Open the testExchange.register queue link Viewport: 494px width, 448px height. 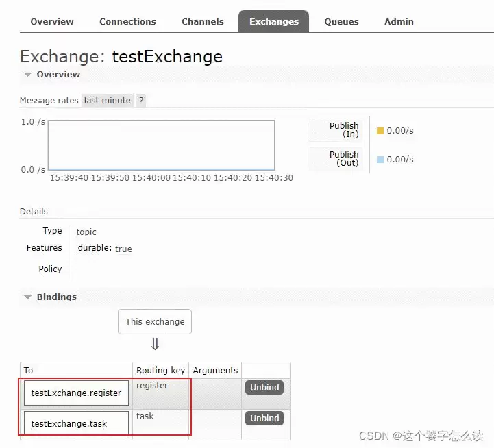click(x=76, y=393)
